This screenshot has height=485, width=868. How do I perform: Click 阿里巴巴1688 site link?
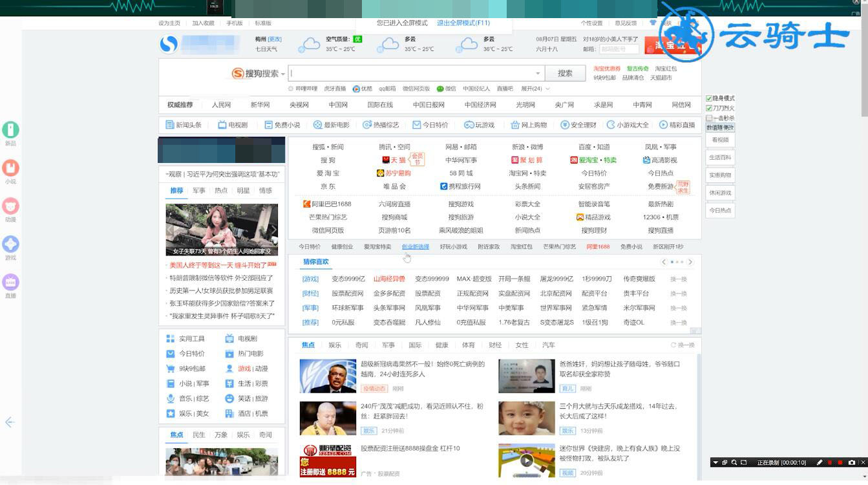coord(327,204)
